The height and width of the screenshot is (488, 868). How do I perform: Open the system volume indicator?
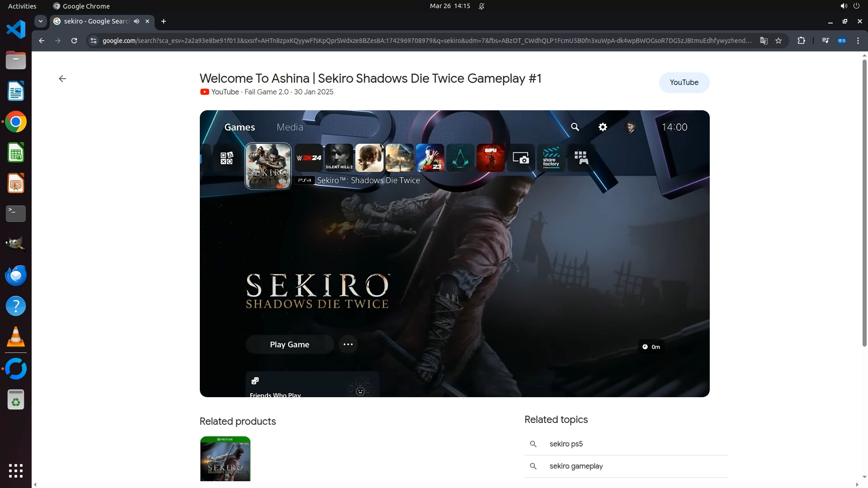[843, 6]
